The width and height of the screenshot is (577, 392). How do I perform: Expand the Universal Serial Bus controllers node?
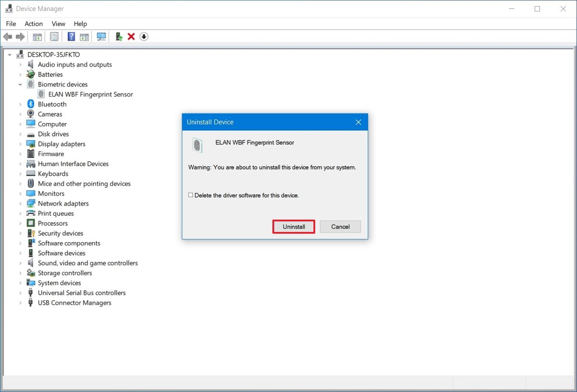click(20, 293)
